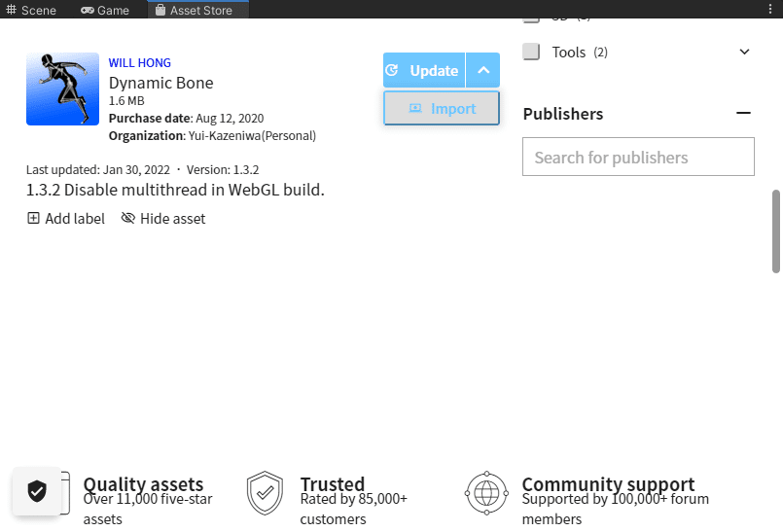Open WILL HONG publisher link
The width and height of the screenshot is (783, 532).
[140, 63]
